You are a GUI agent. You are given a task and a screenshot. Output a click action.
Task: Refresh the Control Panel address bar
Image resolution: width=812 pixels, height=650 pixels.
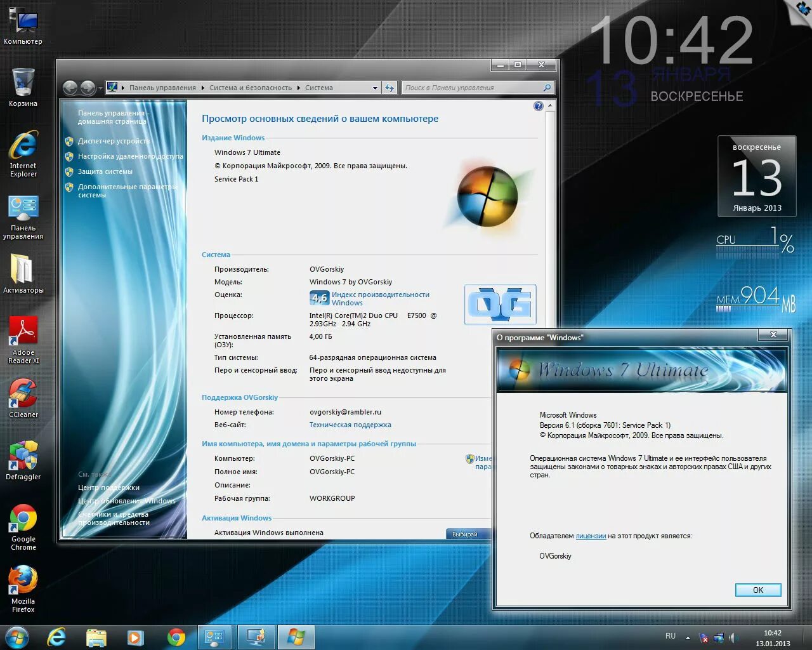pyautogui.click(x=390, y=88)
